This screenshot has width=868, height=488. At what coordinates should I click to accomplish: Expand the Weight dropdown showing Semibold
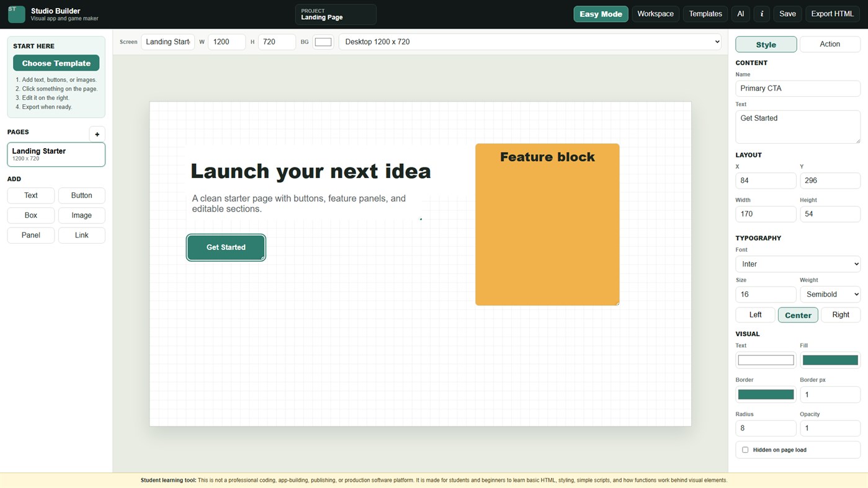coord(830,294)
